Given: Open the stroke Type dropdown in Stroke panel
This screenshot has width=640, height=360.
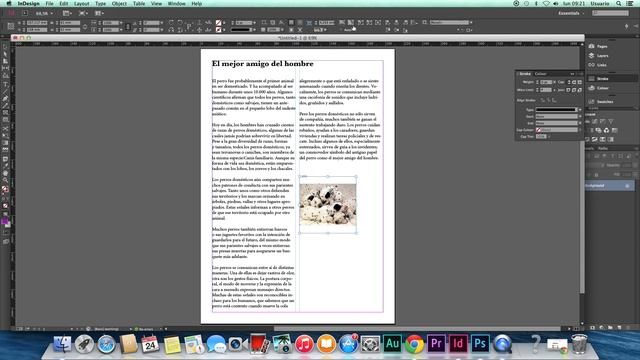Looking at the screenshot, I should [x=557, y=110].
